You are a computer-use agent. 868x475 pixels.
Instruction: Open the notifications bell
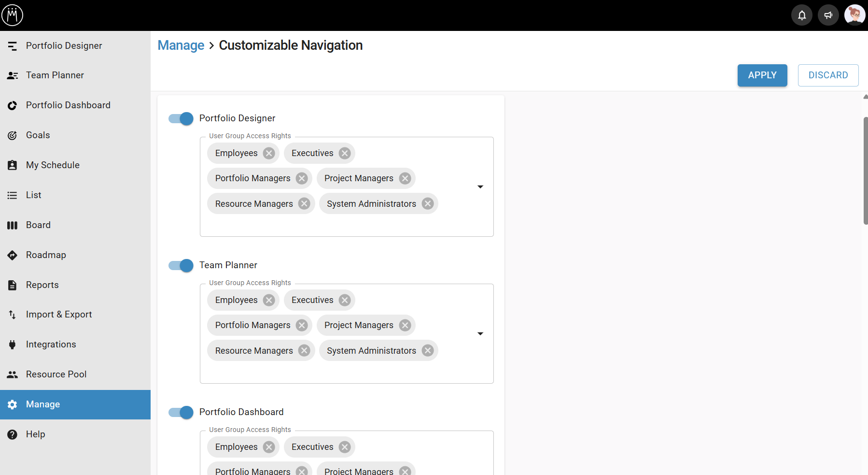802,15
